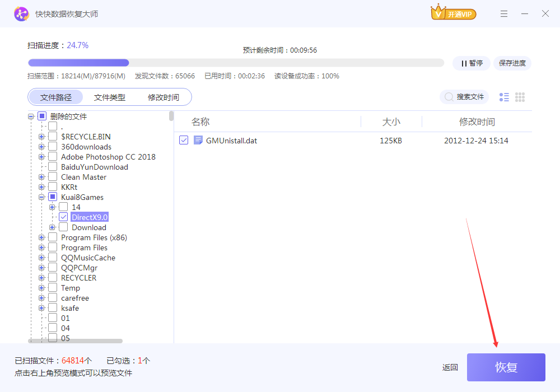This screenshot has height=392, width=560.
Task: Uncheck the GMUnistall.dat file checkbox
Action: [184, 141]
